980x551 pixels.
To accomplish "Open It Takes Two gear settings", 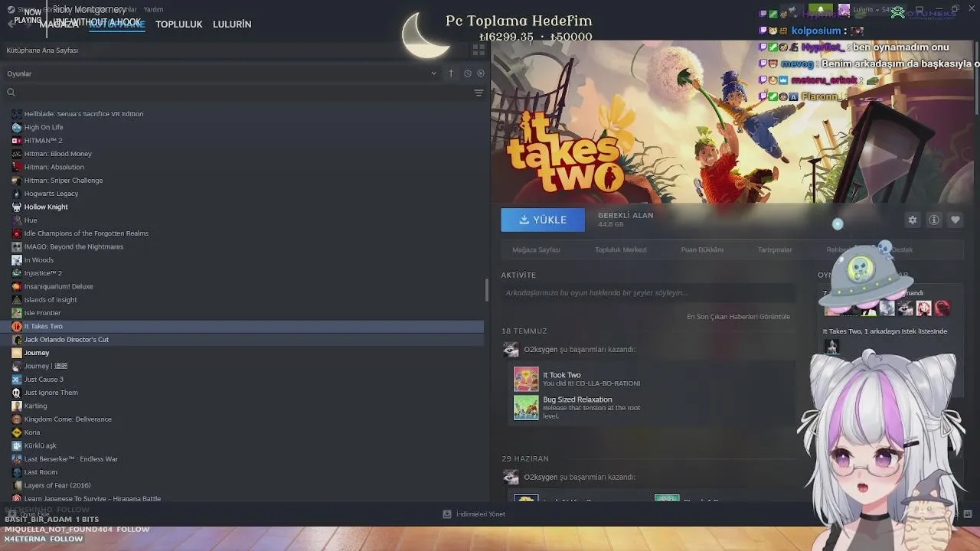I will click(913, 220).
